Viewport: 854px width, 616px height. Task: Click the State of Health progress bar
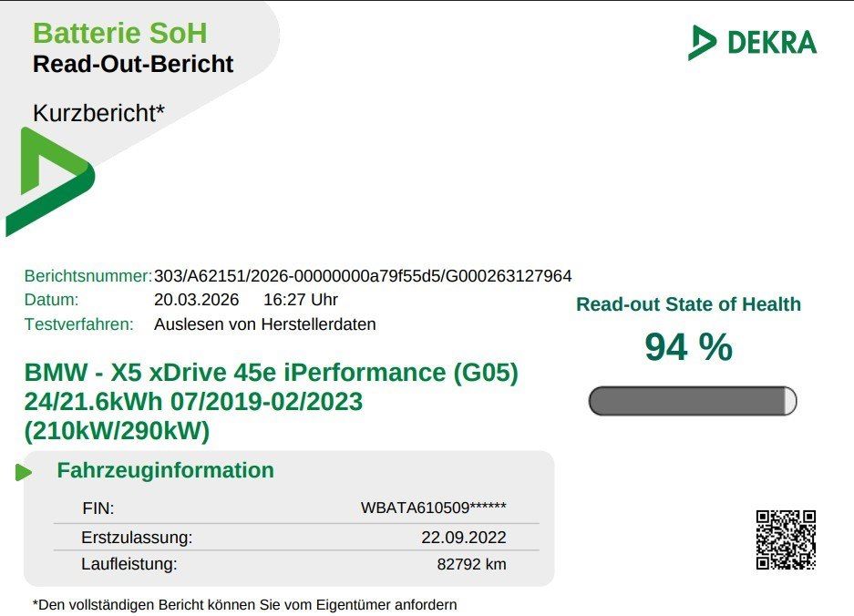[692, 401]
